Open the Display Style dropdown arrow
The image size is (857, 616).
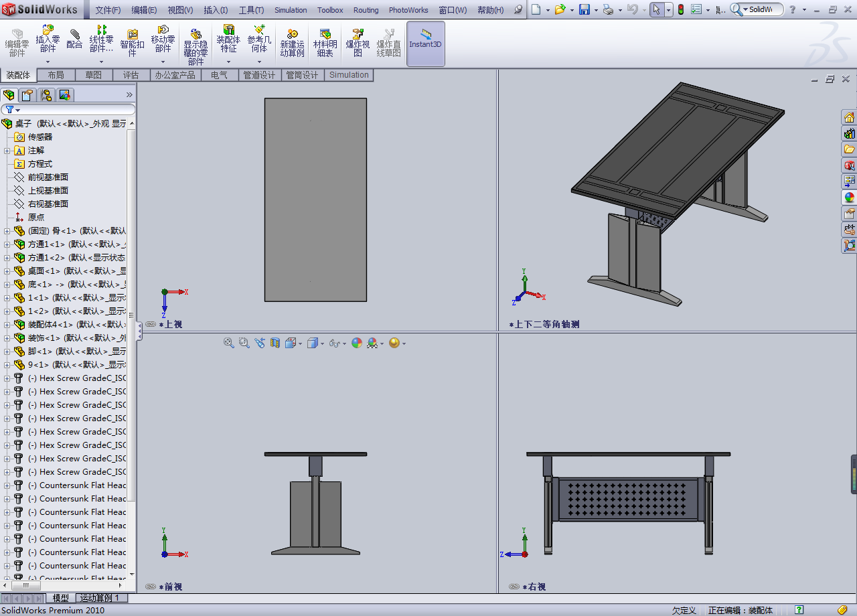(323, 343)
